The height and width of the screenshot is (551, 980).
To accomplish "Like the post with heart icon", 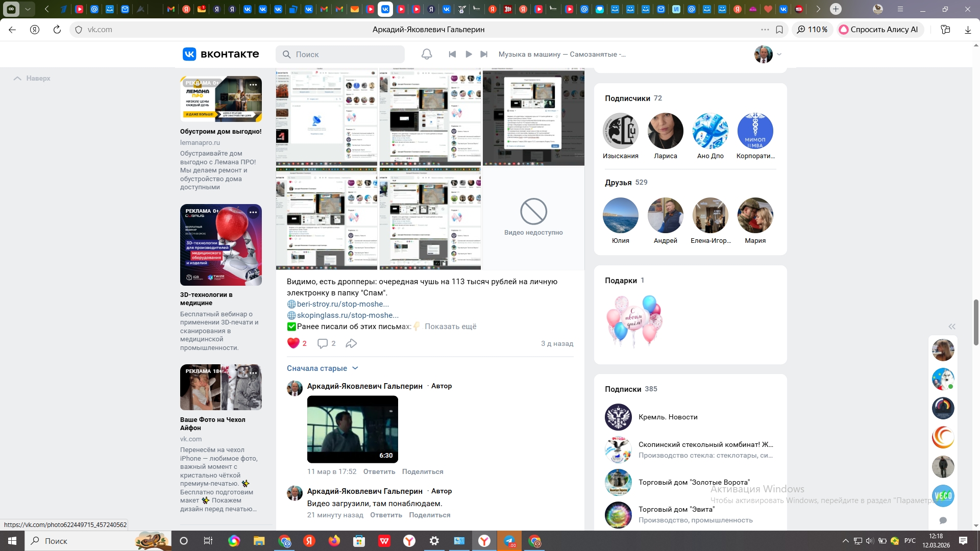I will tap(293, 343).
